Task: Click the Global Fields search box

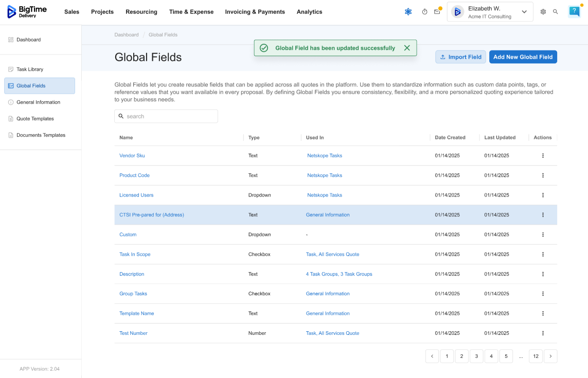Action: (166, 116)
